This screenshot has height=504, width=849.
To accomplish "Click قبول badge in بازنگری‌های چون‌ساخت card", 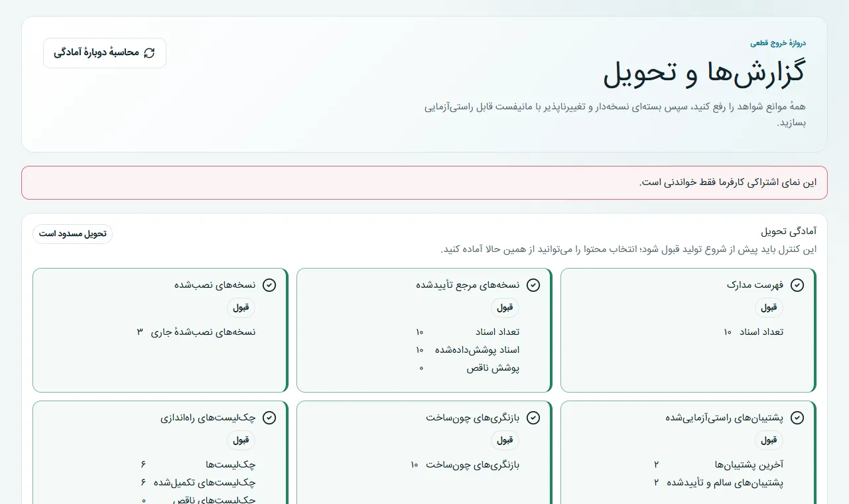I will coord(505,440).
